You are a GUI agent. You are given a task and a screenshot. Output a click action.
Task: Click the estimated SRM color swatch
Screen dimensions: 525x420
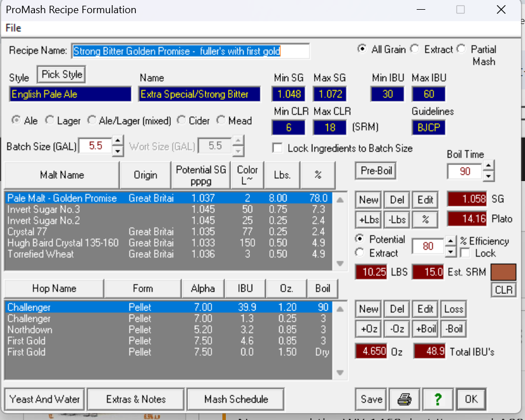[x=503, y=272]
